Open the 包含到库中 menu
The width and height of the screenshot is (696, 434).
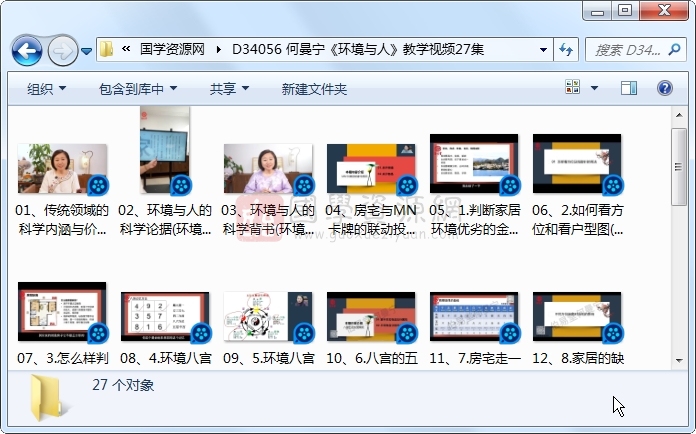click(138, 89)
